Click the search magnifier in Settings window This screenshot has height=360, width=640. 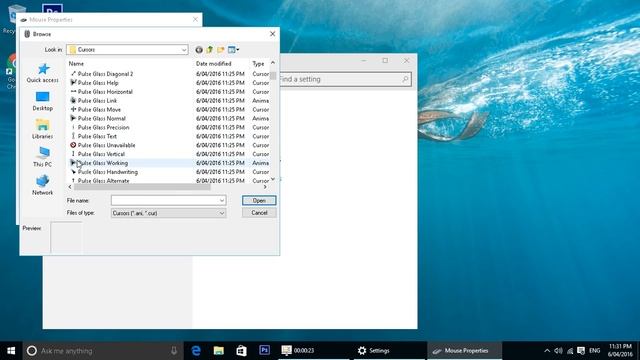pyautogui.click(x=405, y=79)
